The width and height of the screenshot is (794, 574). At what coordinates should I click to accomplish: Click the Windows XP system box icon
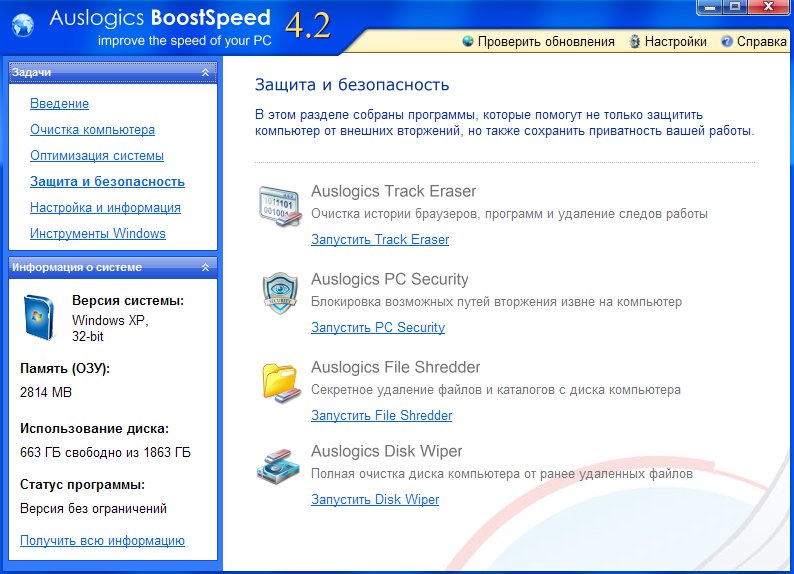pos(39,317)
